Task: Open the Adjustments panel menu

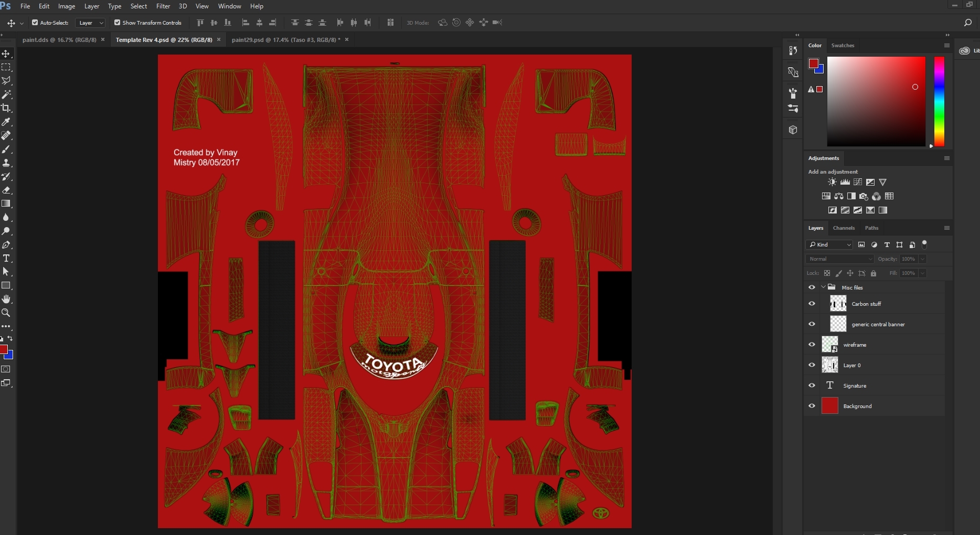Action: click(x=947, y=158)
